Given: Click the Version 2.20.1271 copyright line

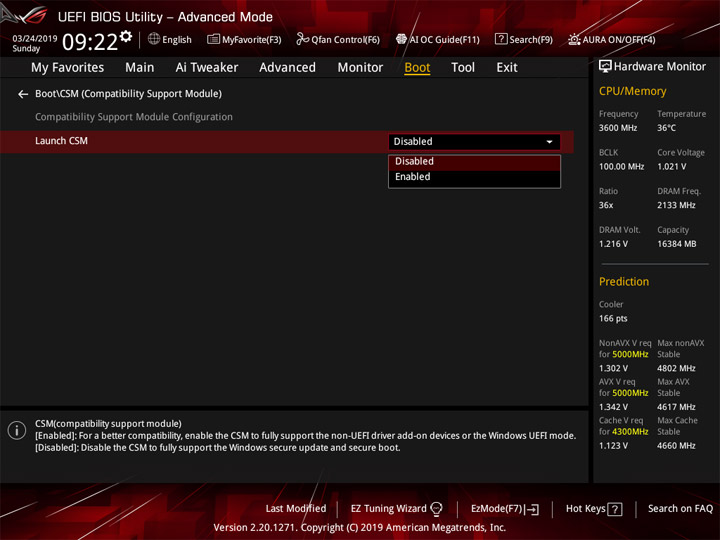Looking at the screenshot, I should click(x=359, y=528).
